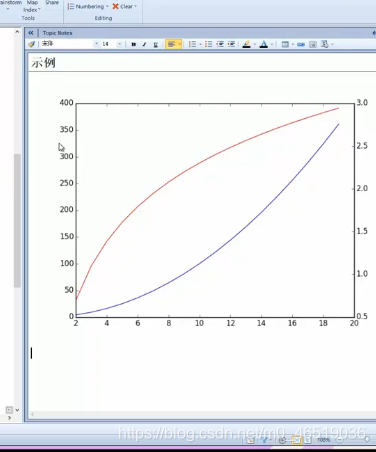Open the font color dropdown arrow
The width and height of the screenshot is (376, 452).
(x=272, y=44)
